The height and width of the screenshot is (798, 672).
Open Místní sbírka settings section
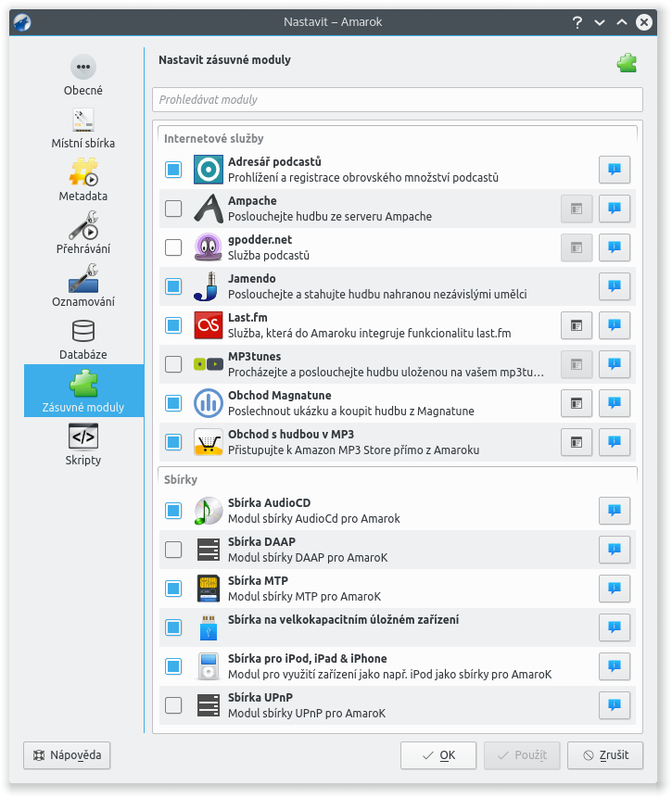coord(83,128)
